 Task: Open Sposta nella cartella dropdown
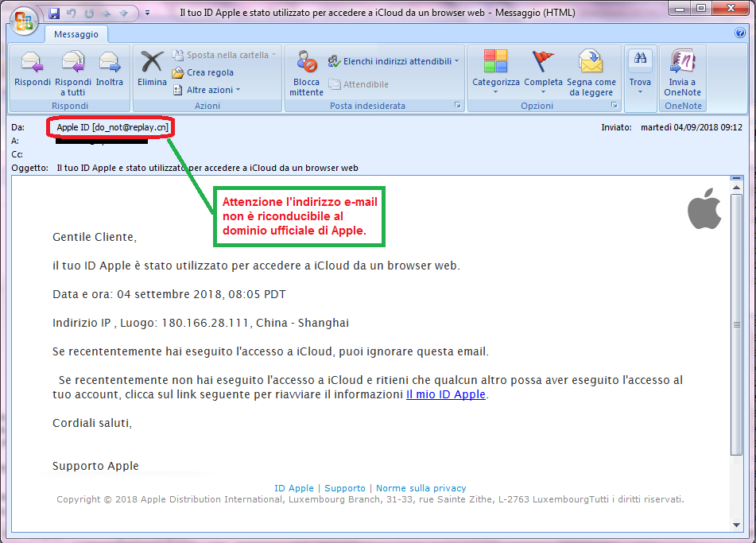click(x=225, y=55)
